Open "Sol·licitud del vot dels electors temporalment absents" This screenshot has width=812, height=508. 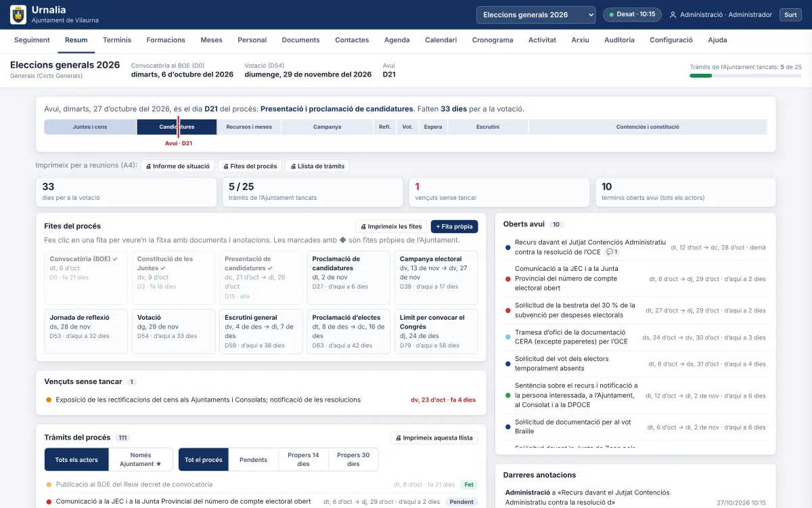636,364
